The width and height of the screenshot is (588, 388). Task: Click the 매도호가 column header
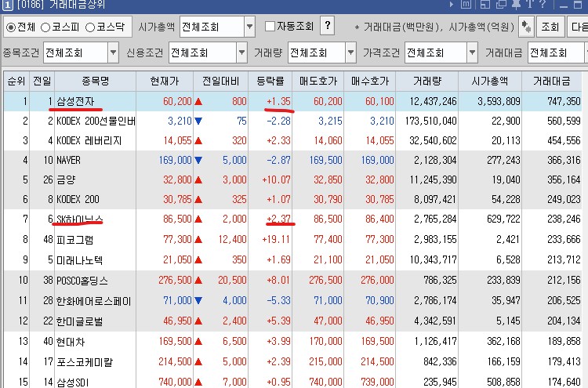point(318,81)
